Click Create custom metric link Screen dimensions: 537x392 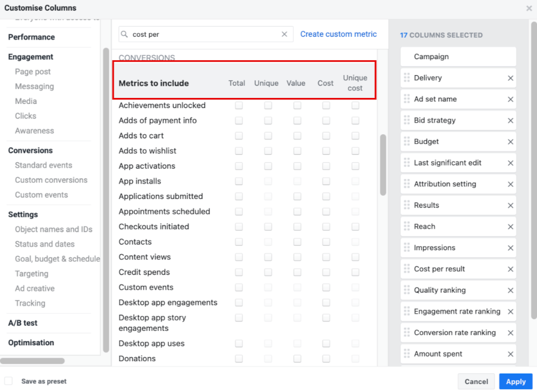coord(339,34)
